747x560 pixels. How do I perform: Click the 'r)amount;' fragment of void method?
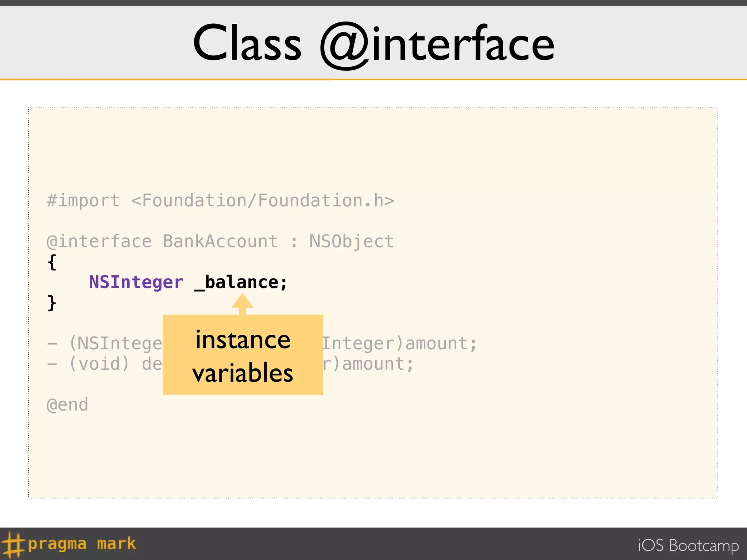(369, 364)
